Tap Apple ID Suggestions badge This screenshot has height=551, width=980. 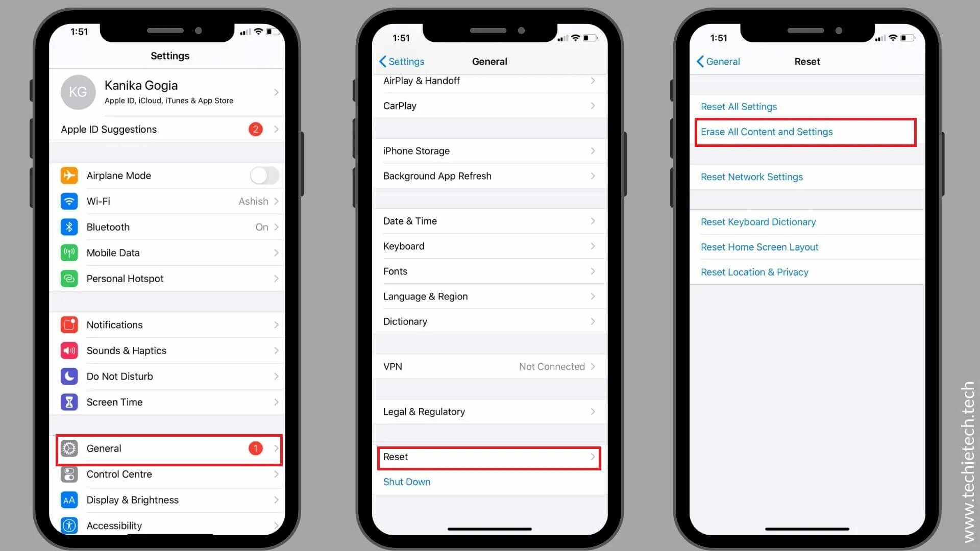254,129
